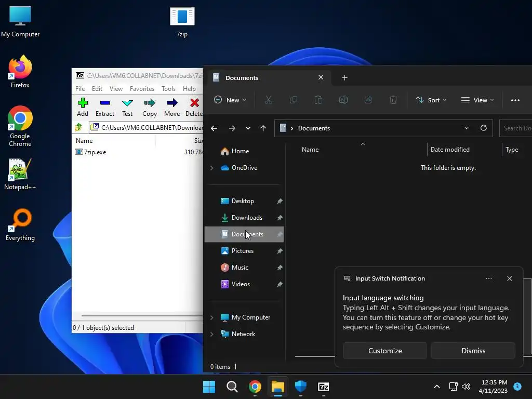Click the Paste clipboard icon in Explorer

[x=318, y=100]
